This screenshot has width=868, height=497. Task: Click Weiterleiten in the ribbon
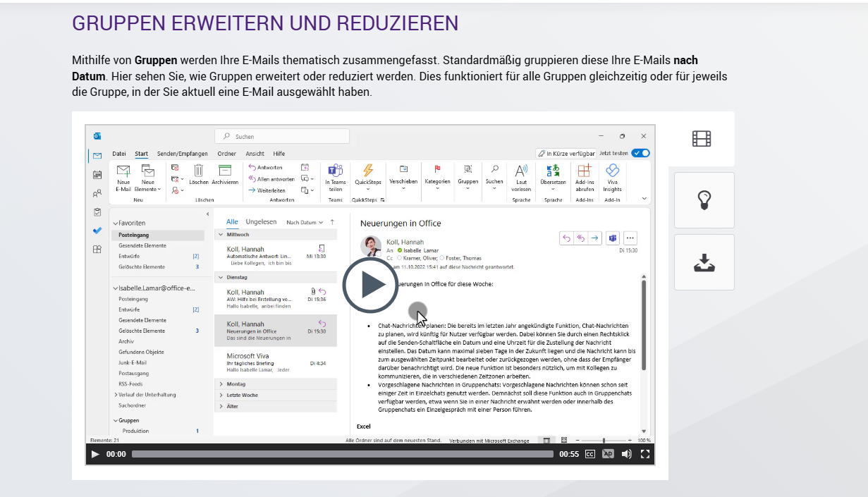(x=267, y=190)
